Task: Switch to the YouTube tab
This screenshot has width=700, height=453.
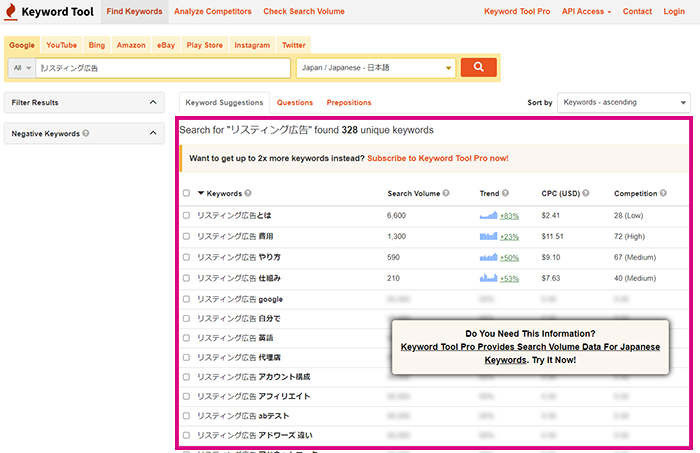Action: [x=62, y=45]
